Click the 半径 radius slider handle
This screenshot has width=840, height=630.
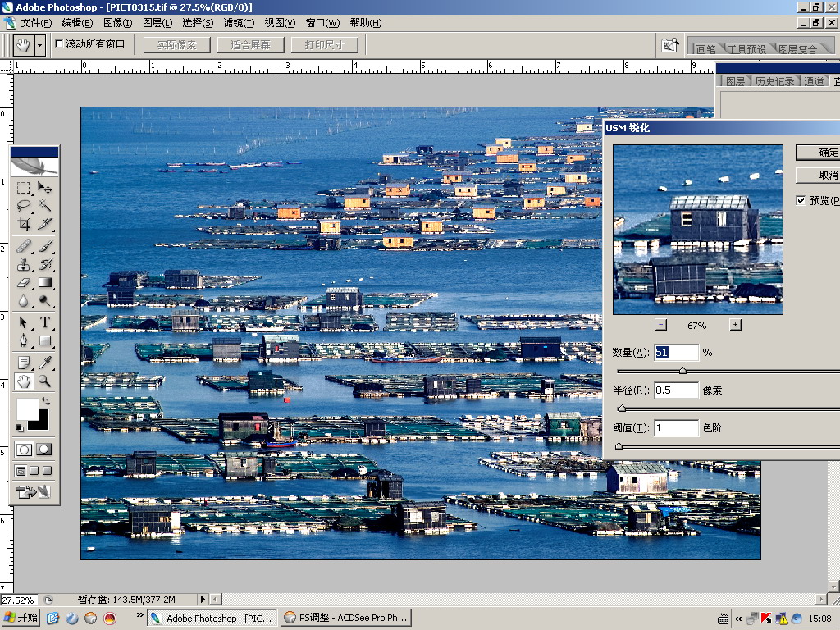pyautogui.click(x=622, y=409)
